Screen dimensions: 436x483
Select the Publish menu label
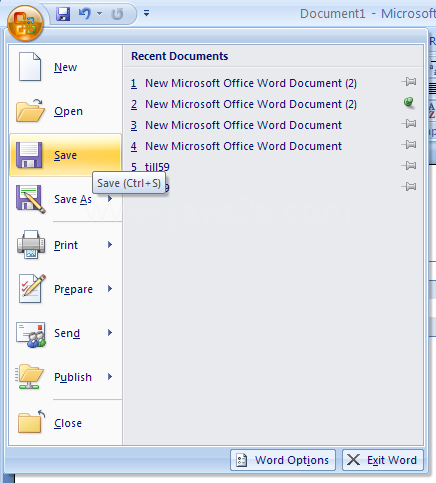point(73,377)
